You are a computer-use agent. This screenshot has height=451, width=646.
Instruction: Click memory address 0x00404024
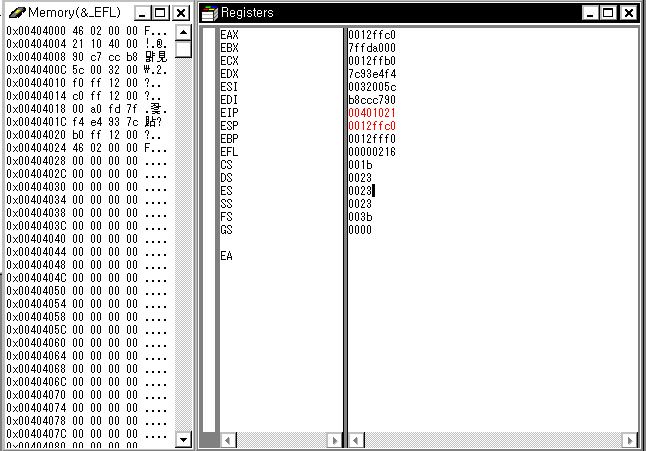tap(36, 148)
